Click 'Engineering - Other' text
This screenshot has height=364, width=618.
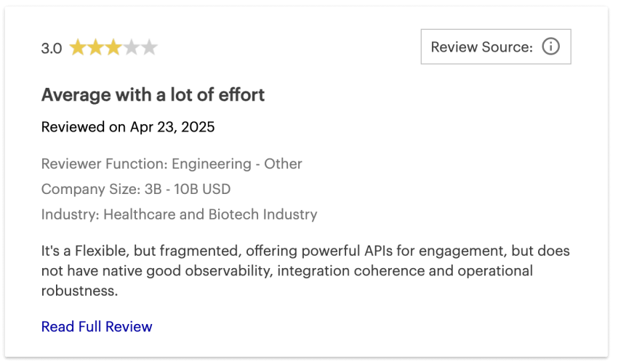click(237, 164)
